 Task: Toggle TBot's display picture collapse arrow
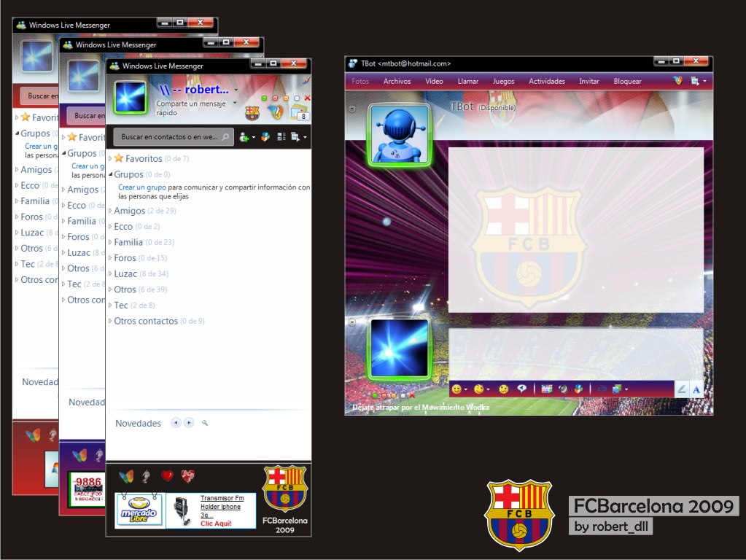pyautogui.click(x=352, y=109)
